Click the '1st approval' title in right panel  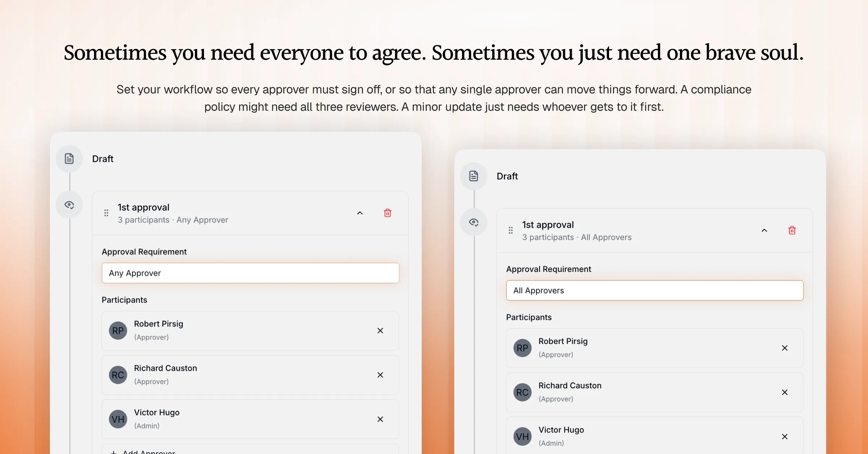pos(548,225)
